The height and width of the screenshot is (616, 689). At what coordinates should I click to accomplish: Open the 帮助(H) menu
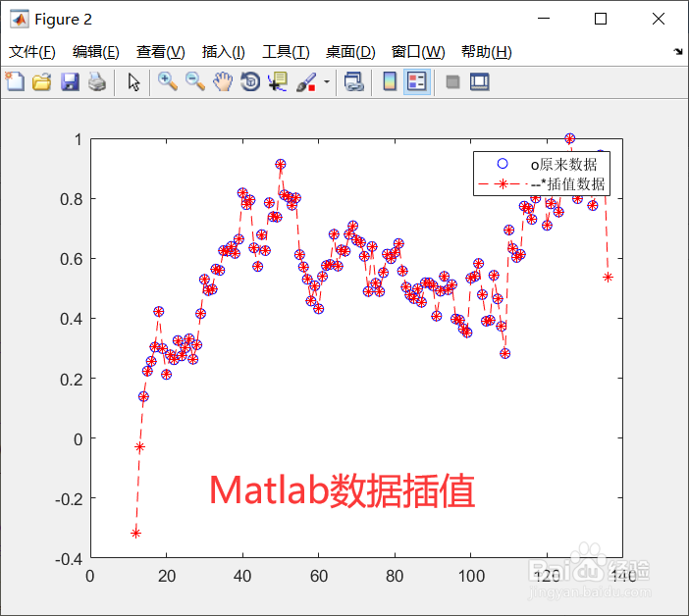tap(487, 52)
